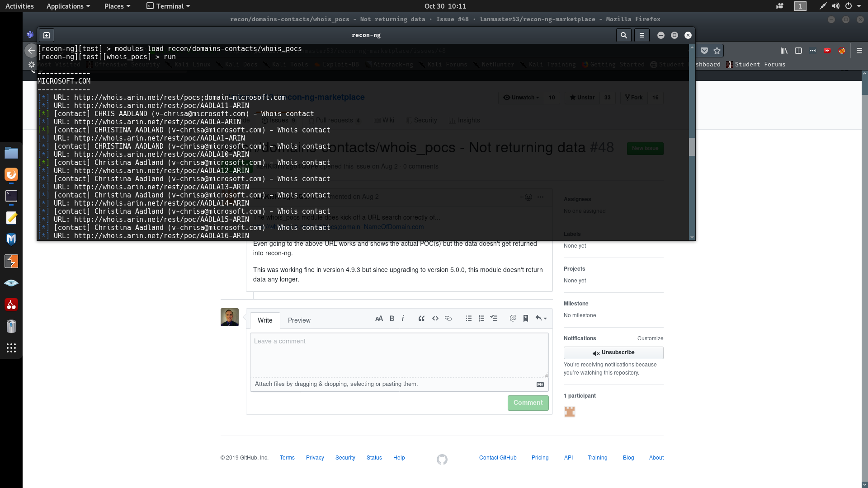Viewport: 868px width, 488px height.
Task: Switch to the Preview tab
Action: [299, 320]
